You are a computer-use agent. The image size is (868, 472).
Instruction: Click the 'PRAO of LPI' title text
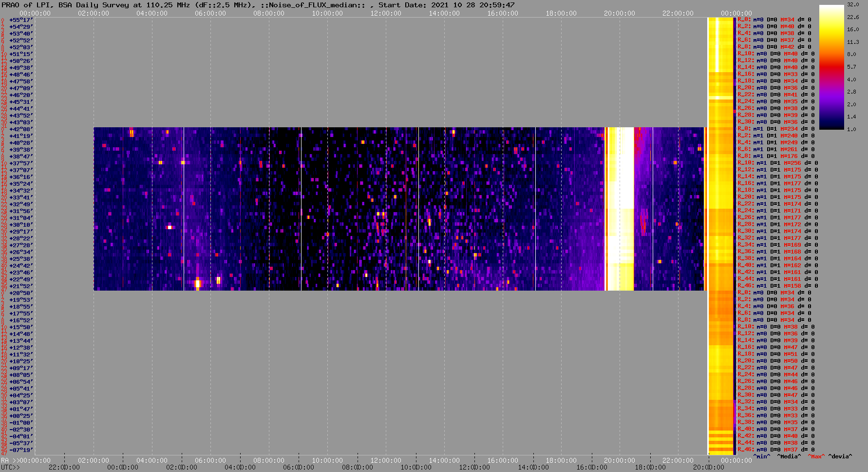(x=25, y=5)
